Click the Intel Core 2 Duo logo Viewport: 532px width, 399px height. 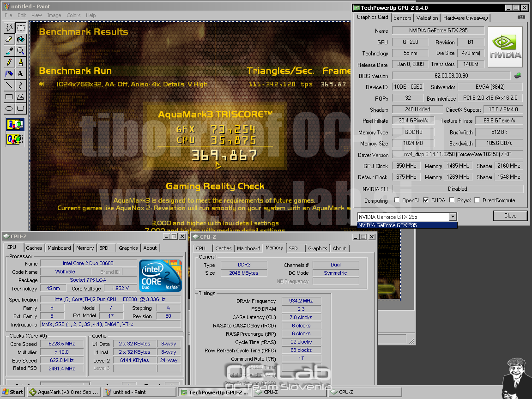tap(161, 276)
